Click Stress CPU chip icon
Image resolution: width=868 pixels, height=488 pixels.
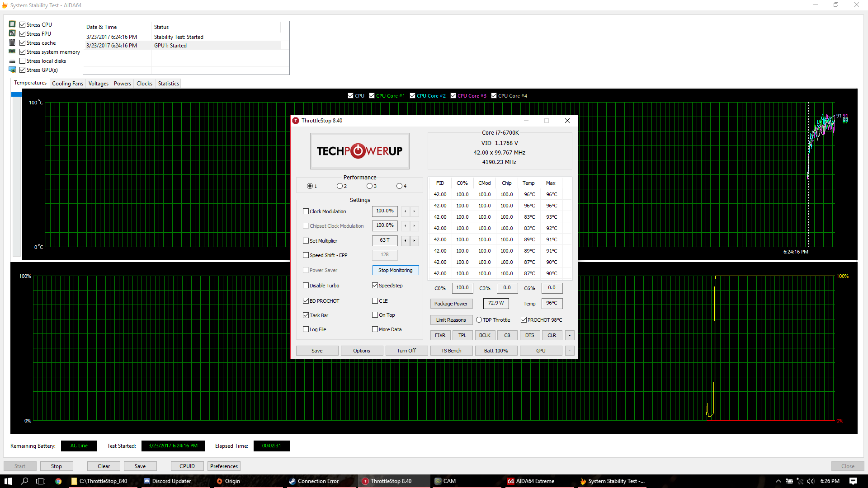12,24
